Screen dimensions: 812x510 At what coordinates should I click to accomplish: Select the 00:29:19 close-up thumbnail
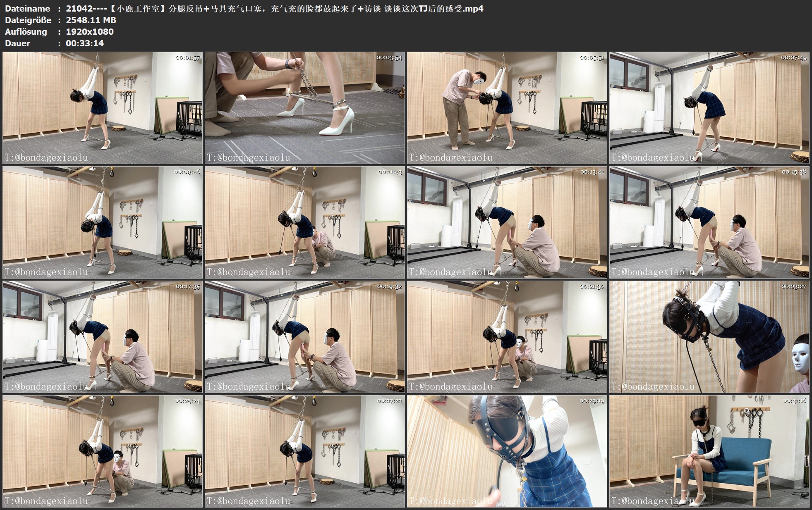507,451
